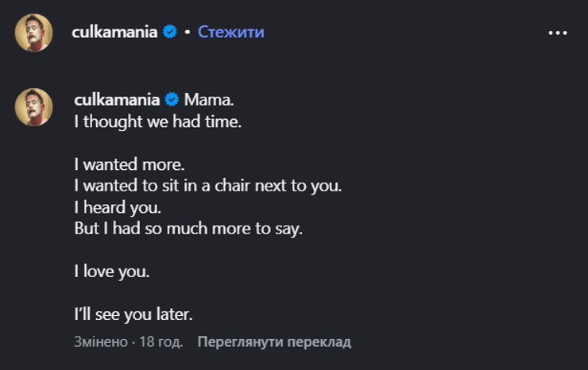Click the line "I'll see you later."
Screen dimensions: 588x370
click(x=133, y=314)
